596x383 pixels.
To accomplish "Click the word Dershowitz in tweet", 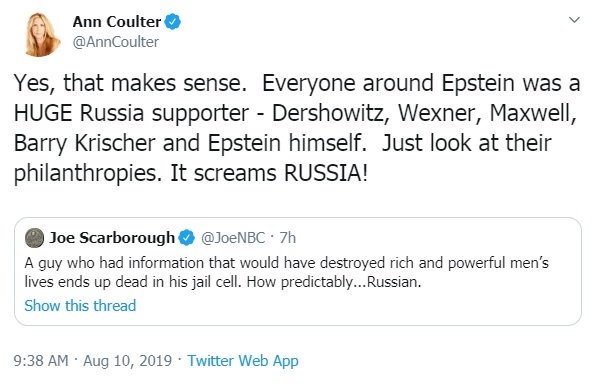I will (330, 113).
